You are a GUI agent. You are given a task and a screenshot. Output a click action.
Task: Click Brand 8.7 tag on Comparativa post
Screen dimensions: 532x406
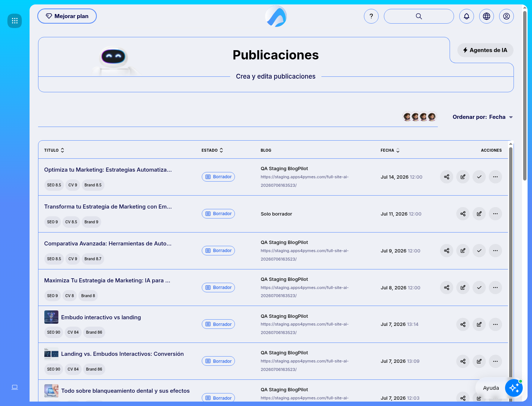tap(93, 259)
